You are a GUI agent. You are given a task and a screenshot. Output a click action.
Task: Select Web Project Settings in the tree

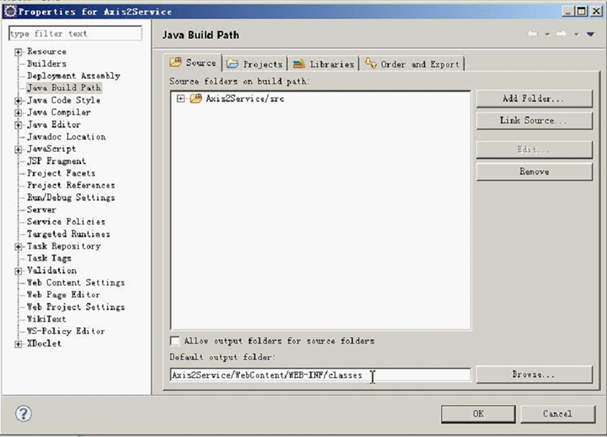coord(76,307)
